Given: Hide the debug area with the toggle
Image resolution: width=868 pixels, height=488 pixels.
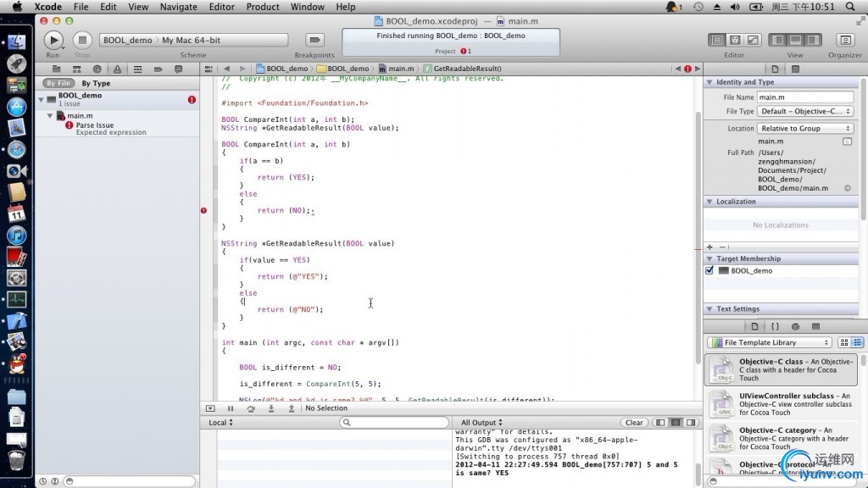Looking at the screenshot, I should point(210,408).
